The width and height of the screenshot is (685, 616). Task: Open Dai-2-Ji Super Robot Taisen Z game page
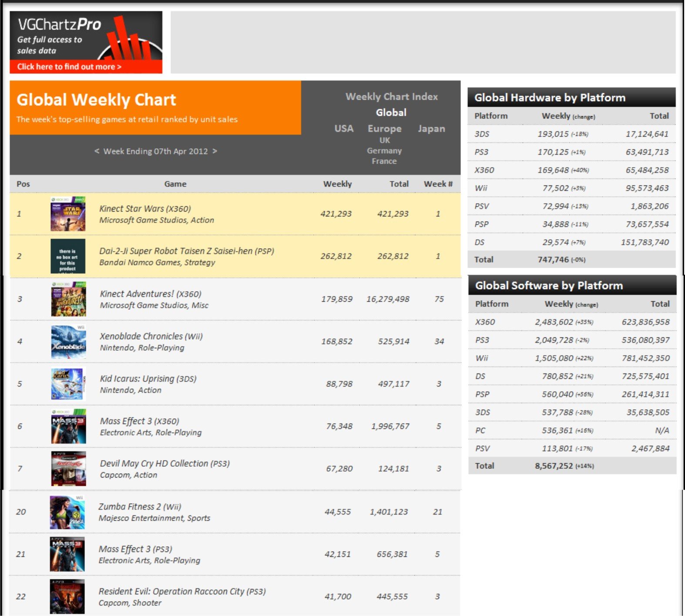187,251
